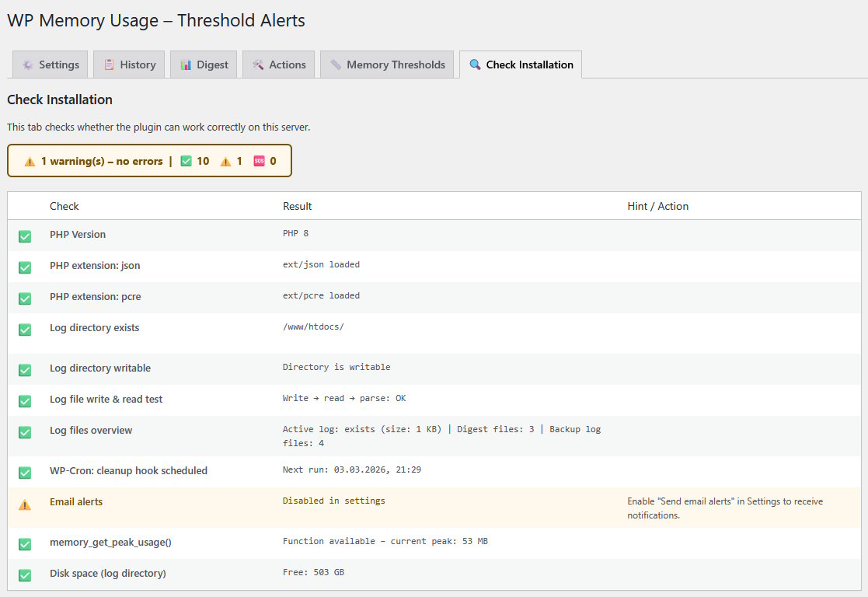Select the Check Installation tab
The width and height of the screenshot is (868, 597).
[x=521, y=65]
